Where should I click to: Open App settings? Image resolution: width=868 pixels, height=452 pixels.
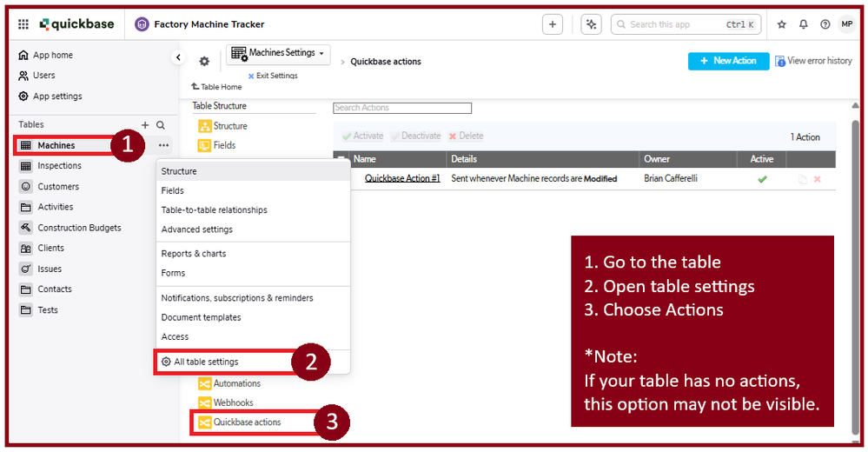pyautogui.click(x=50, y=96)
